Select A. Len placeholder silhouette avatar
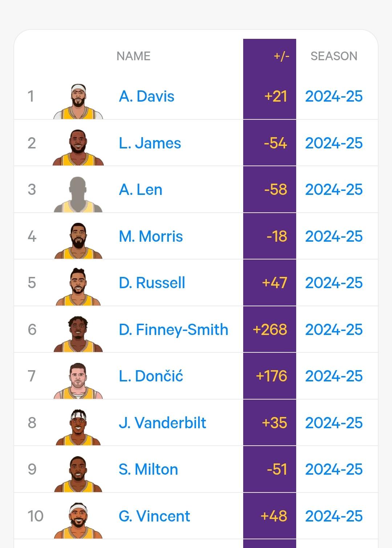 coord(78,194)
